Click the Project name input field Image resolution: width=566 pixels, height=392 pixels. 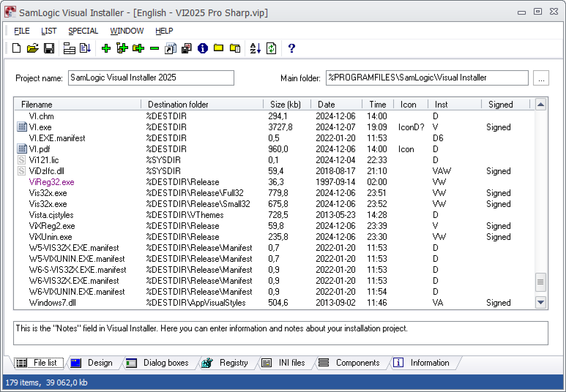[151, 78]
